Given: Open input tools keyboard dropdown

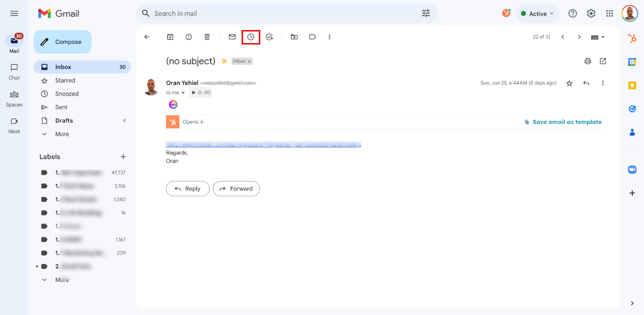Looking at the screenshot, I should pyautogui.click(x=598, y=37).
